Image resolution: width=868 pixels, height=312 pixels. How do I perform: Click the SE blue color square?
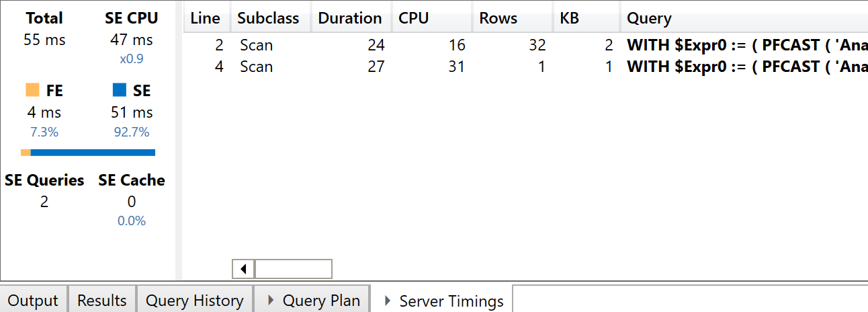point(120,90)
